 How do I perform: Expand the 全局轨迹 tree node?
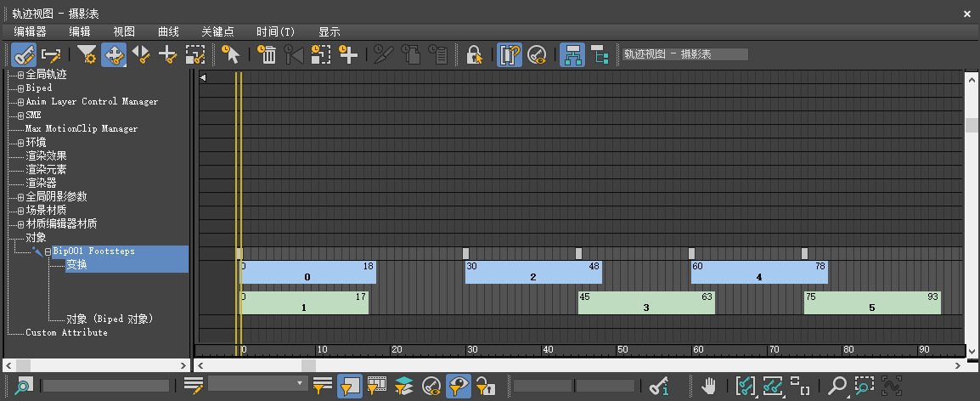[x=20, y=75]
